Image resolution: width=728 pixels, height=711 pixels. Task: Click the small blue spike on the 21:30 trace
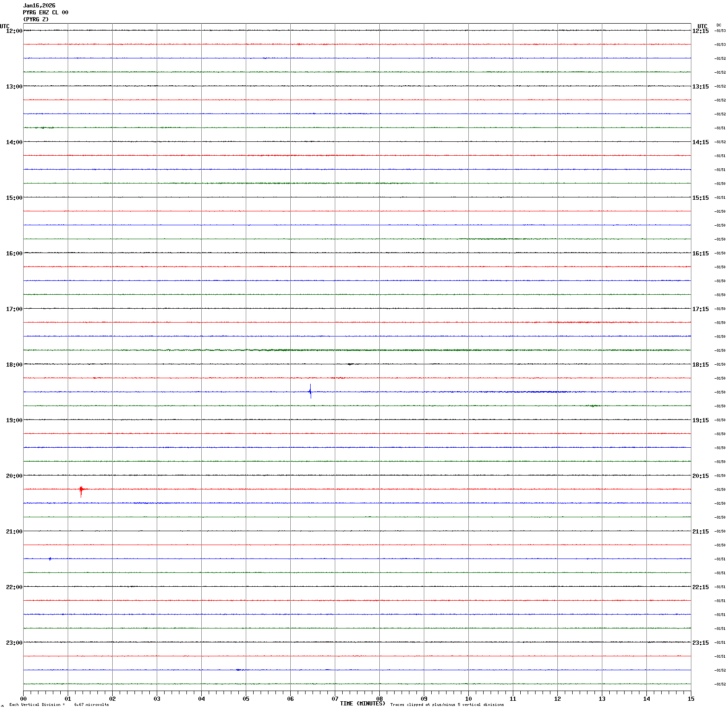click(x=50, y=559)
